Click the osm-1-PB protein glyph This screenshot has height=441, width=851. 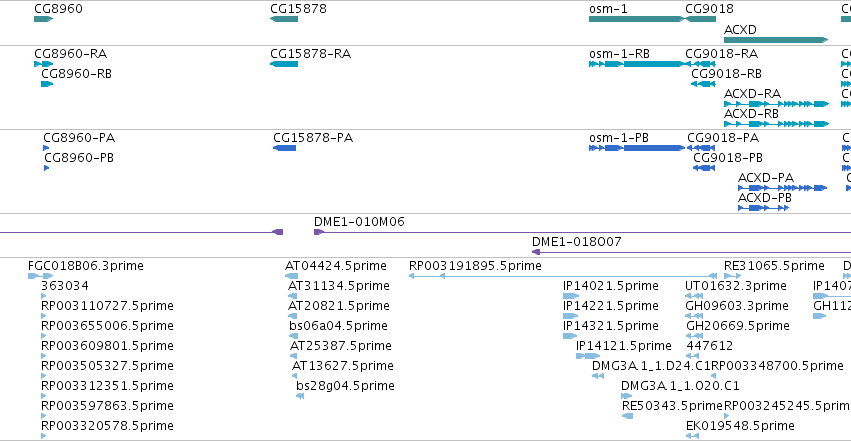pos(637,148)
